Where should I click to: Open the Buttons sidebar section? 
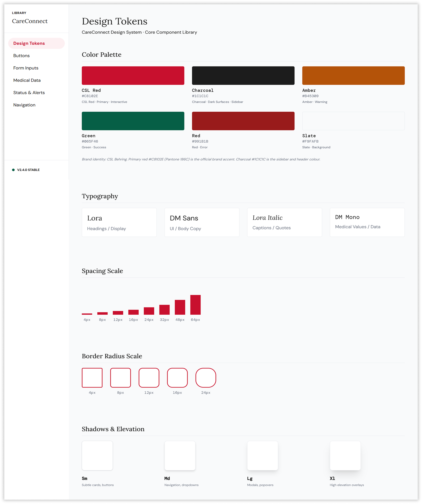point(22,56)
